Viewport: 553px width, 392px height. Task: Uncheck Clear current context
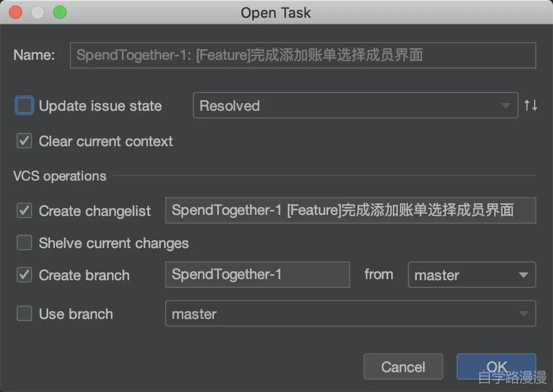pos(24,141)
